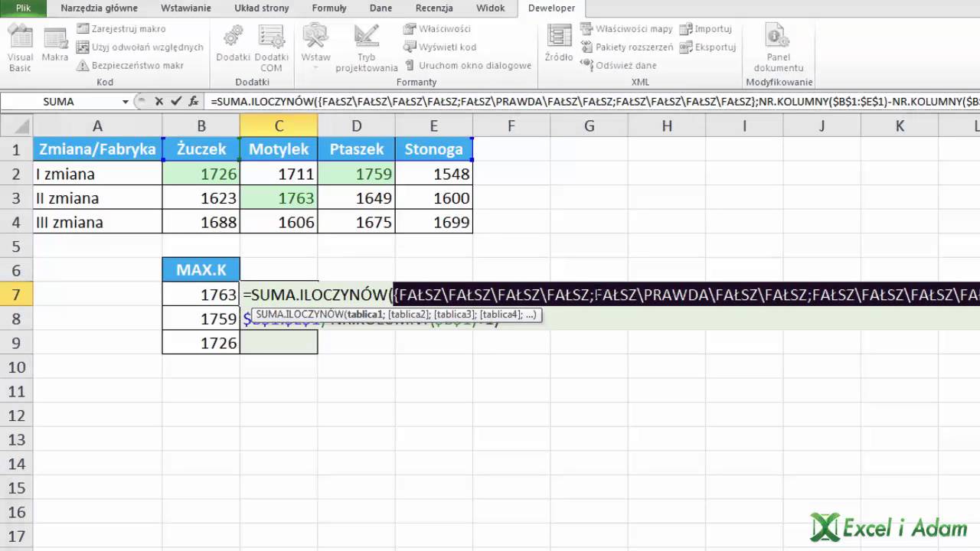This screenshot has height=551, width=980.
Task: Select row 12 header
Action: 16,416
